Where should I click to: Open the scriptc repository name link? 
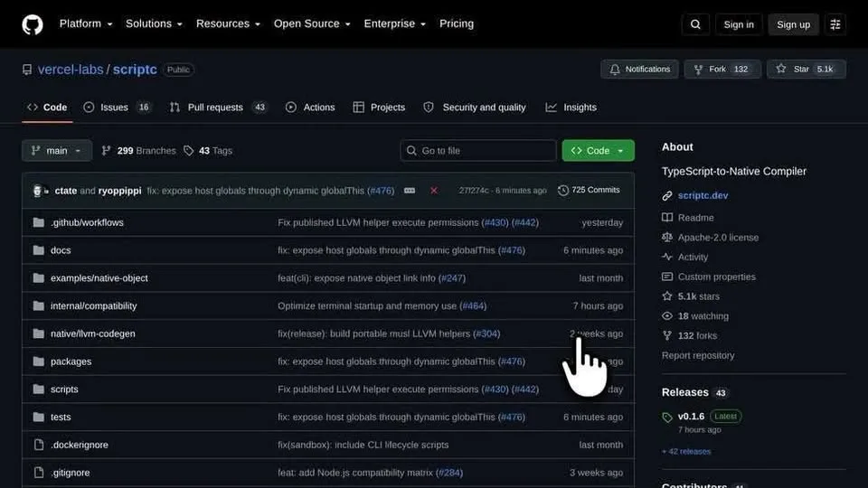[135, 70]
